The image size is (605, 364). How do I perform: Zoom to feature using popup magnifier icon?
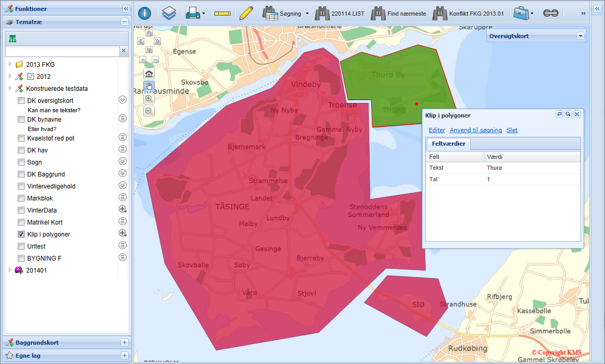tap(568, 114)
